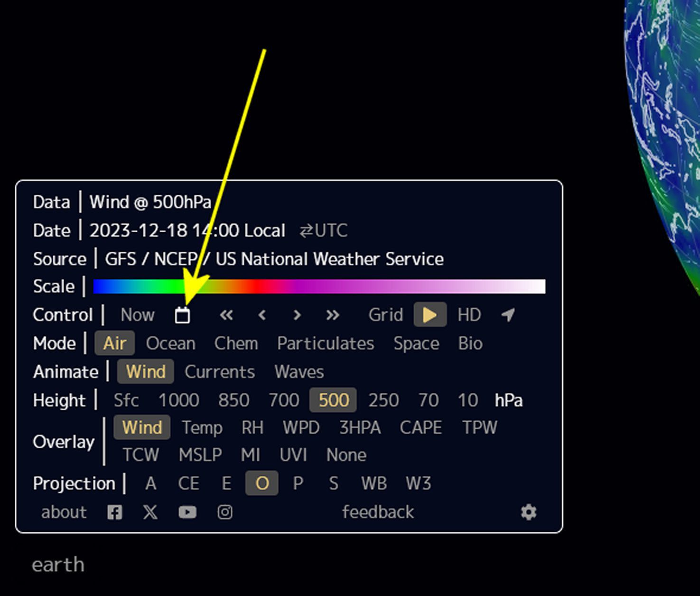This screenshot has width=700, height=596.
Task: Select the Temp overlay
Action: click(x=202, y=427)
